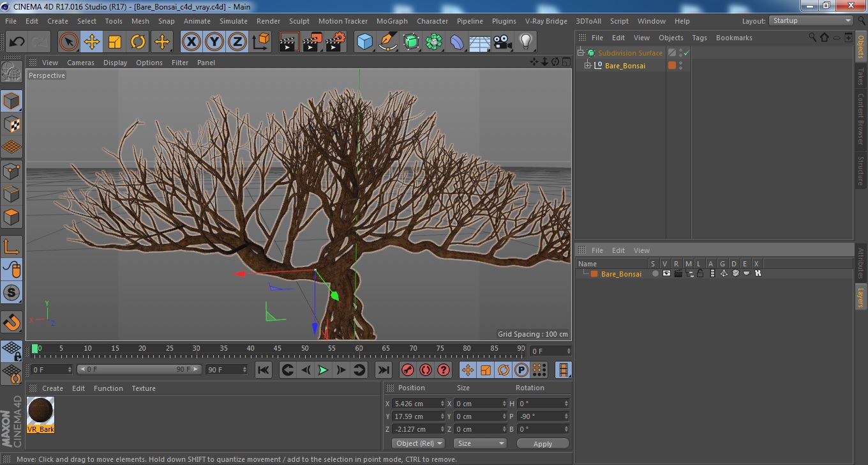Screen dimensions: 868x465
Task: Toggle Bare_Bonsai layer render clapper icon
Action: point(678,273)
